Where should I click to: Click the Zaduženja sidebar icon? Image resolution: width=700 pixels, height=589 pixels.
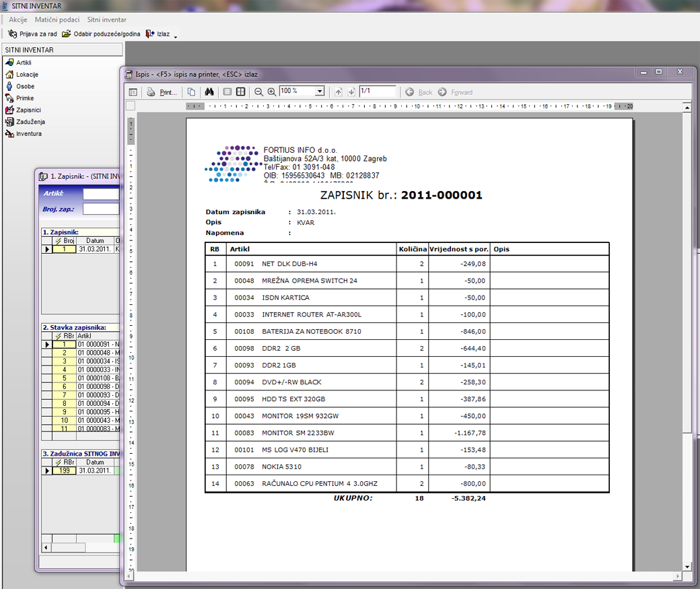(x=9, y=122)
